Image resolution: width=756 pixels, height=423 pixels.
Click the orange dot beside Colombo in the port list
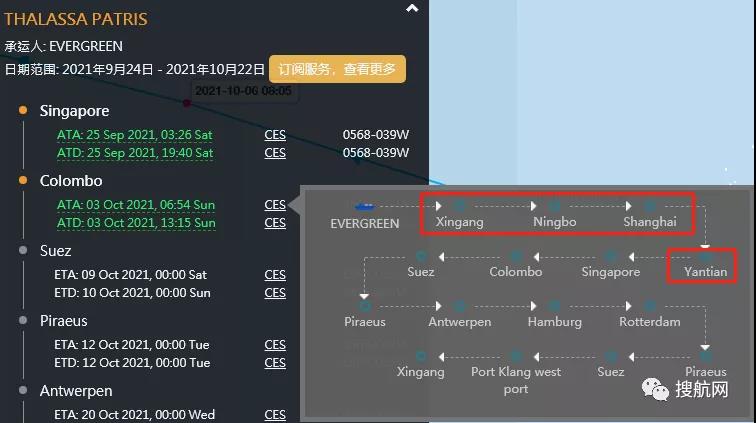(x=23, y=181)
